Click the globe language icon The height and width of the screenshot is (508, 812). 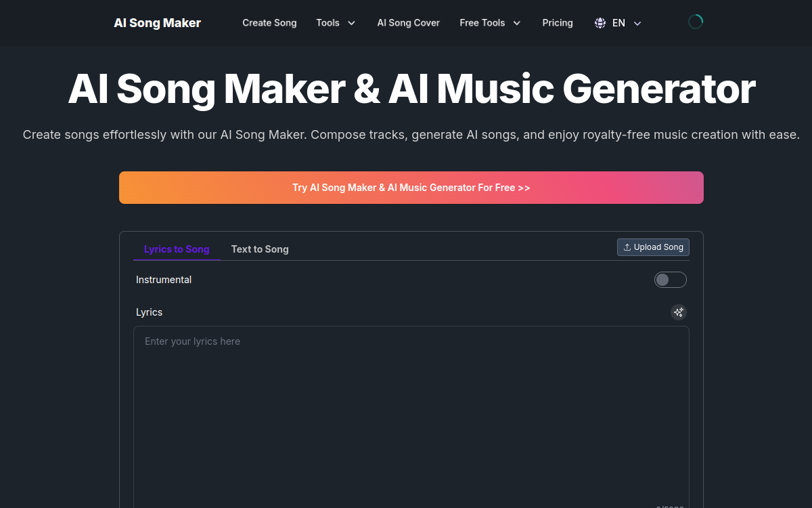point(600,23)
